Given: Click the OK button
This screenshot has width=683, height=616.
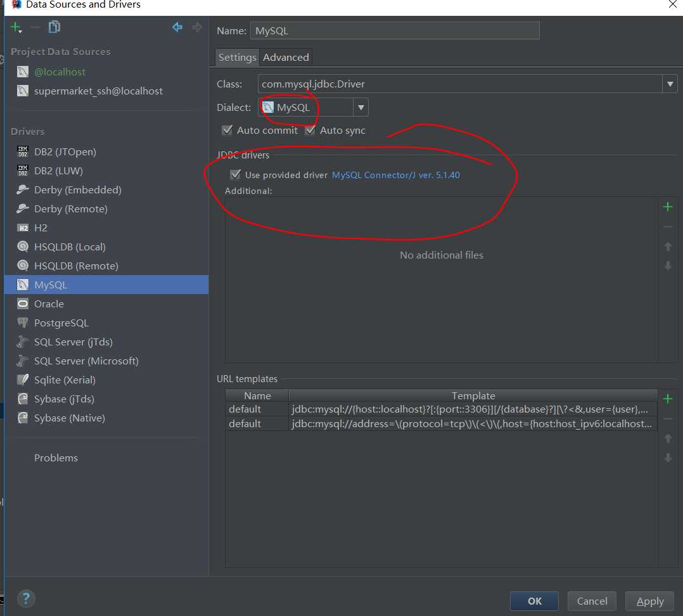Looking at the screenshot, I should click(535, 601).
